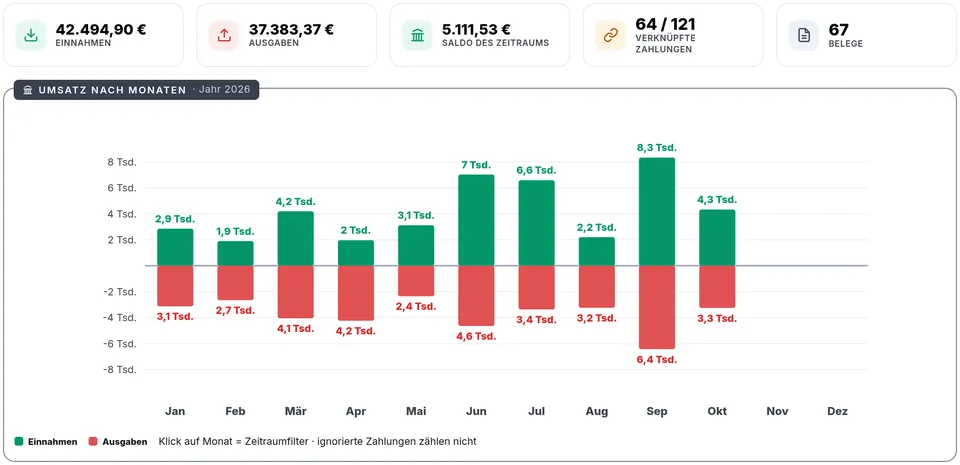
Task: Filter by clicking the Nov month label
Action: (778, 411)
